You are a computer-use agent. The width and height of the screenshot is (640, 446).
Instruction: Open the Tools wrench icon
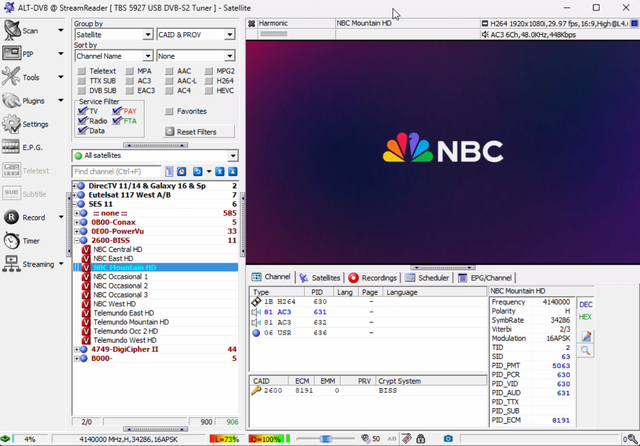11,77
